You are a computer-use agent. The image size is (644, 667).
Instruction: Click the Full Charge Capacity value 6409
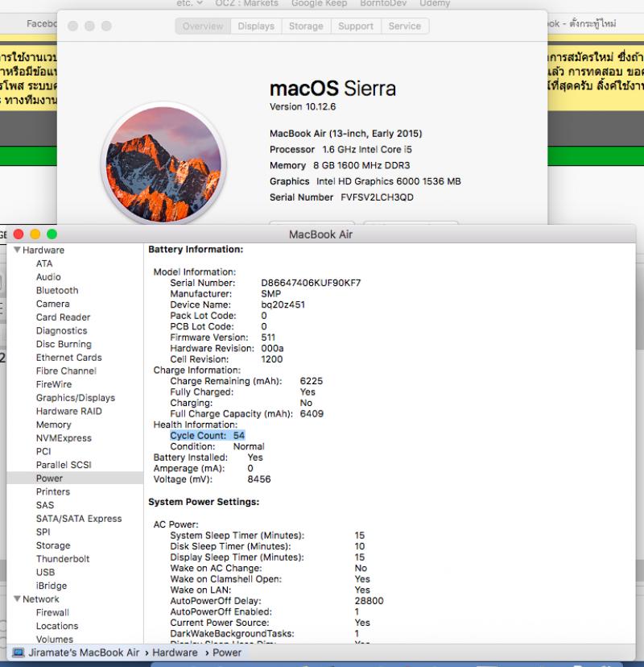point(312,414)
